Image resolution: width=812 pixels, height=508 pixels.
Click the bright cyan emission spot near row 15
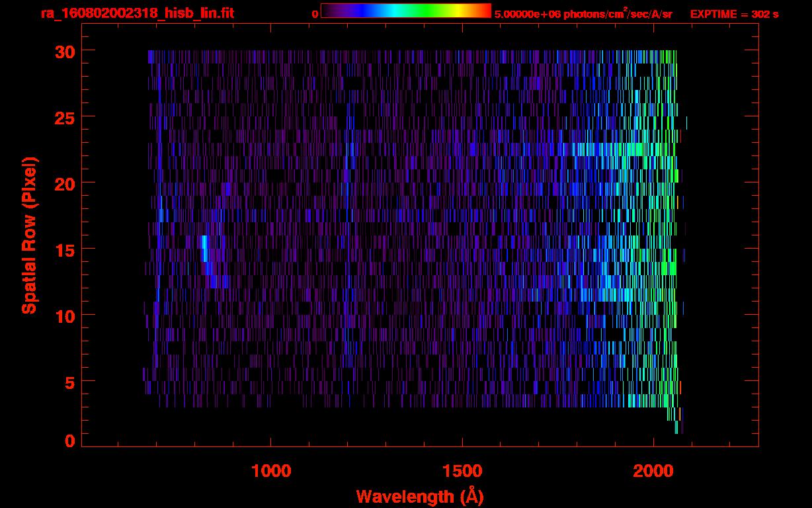[205, 249]
